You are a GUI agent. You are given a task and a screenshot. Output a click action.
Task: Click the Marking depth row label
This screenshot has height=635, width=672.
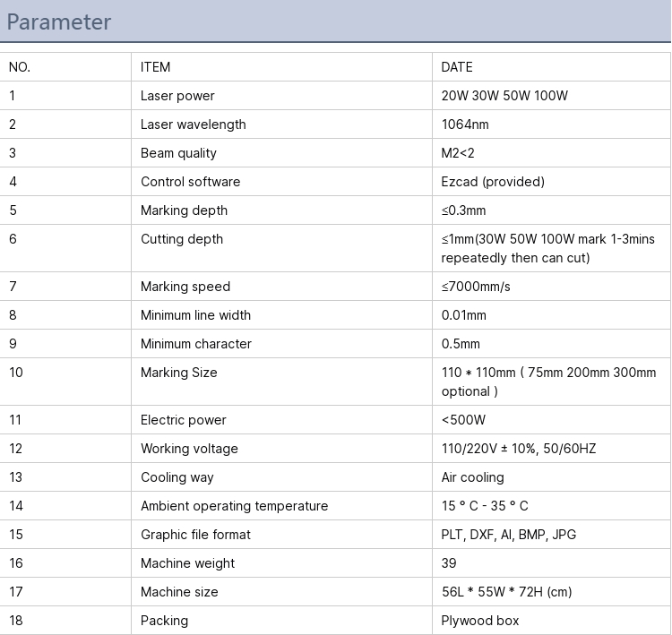pyautogui.click(x=184, y=210)
